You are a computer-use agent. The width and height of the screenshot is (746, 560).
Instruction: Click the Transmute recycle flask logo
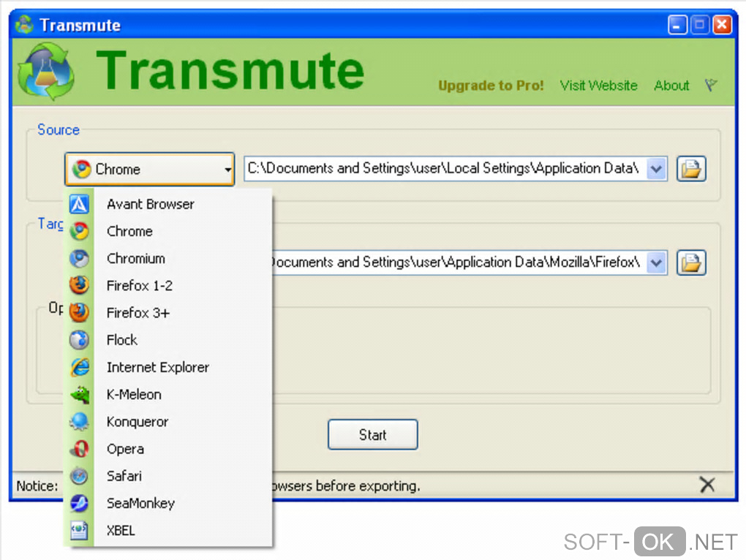[x=46, y=72]
